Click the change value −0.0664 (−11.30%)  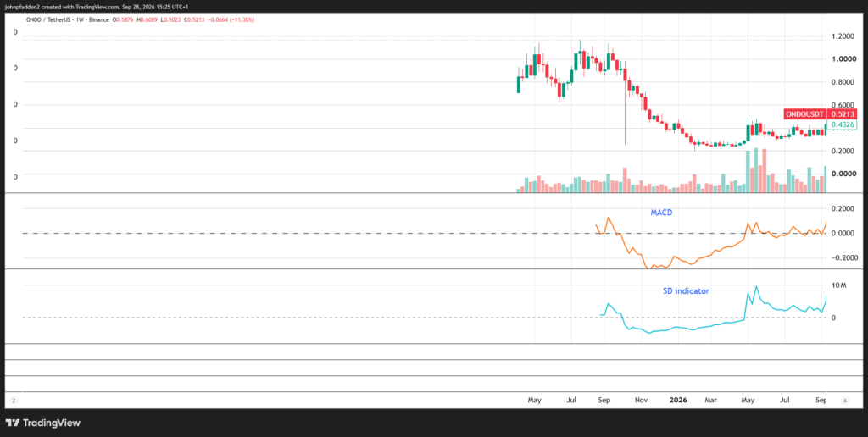[231, 20]
